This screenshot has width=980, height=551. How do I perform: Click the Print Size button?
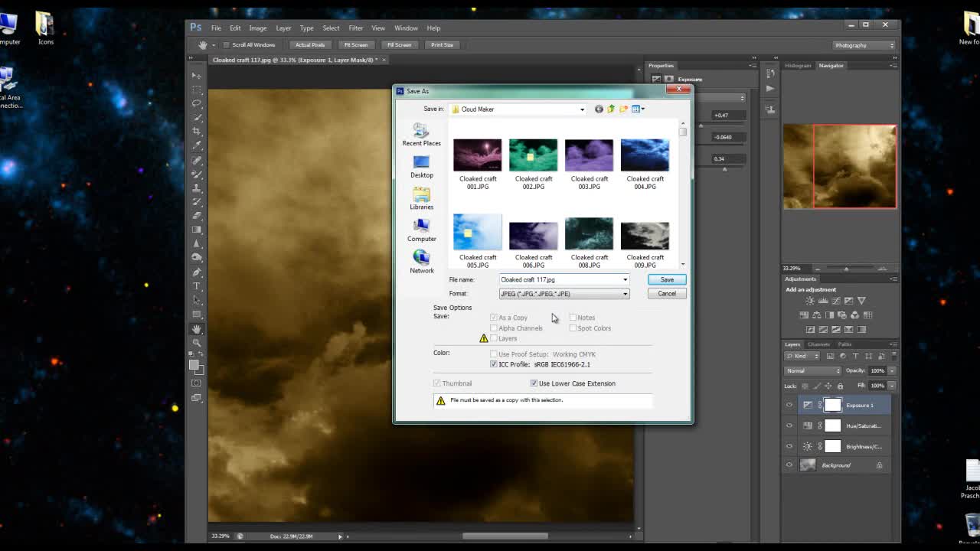(442, 44)
